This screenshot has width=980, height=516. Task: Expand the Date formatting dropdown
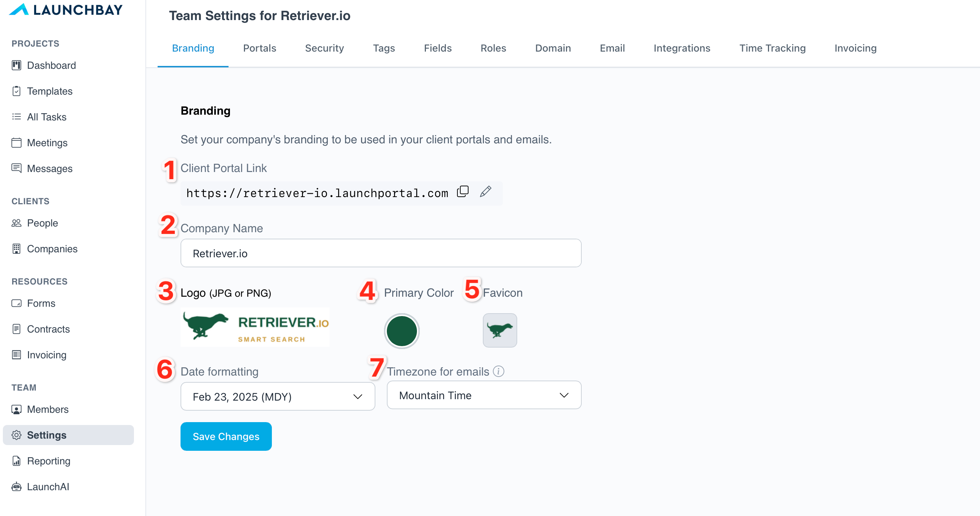point(278,397)
